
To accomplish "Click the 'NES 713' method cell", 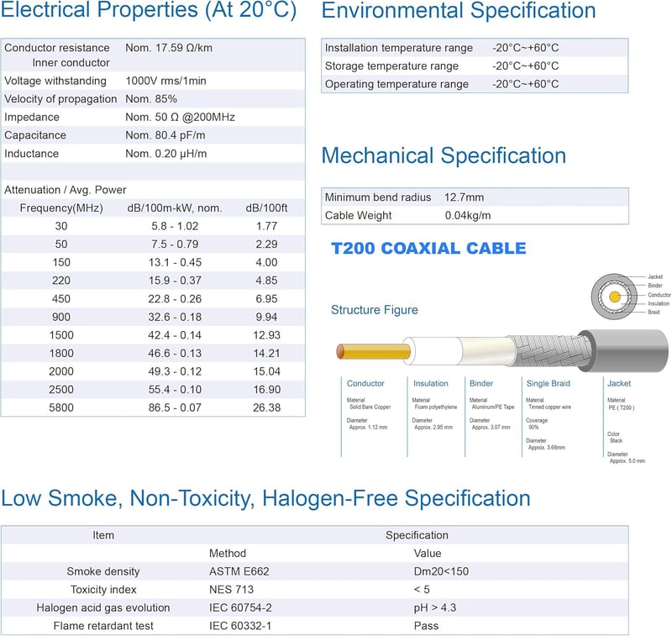I will pyautogui.click(x=232, y=590).
